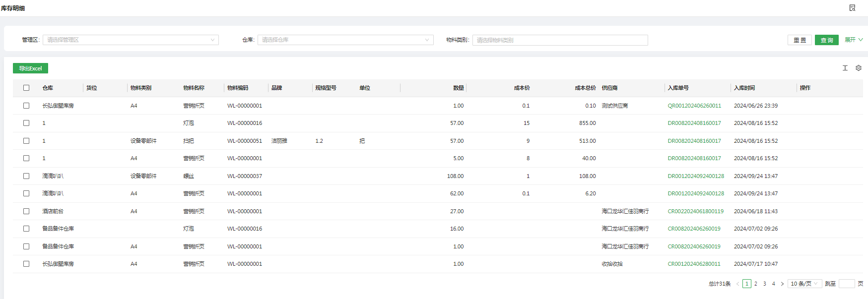Click the 规格型号 column header
The image size is (868, 299).
point(326,88)
